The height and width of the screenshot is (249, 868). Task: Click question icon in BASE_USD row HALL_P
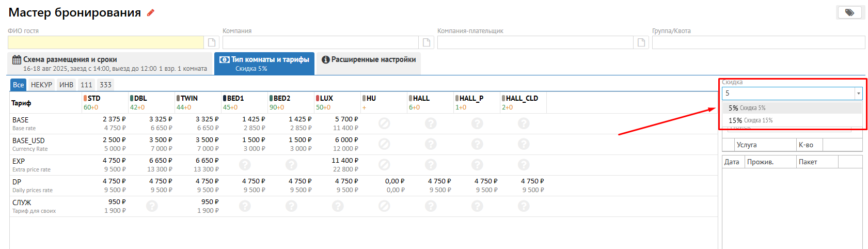[477, 144]
